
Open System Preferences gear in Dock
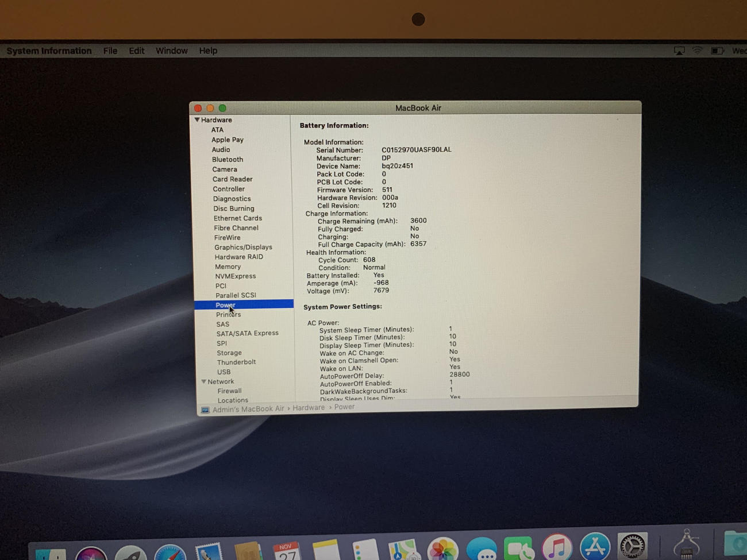633,545
